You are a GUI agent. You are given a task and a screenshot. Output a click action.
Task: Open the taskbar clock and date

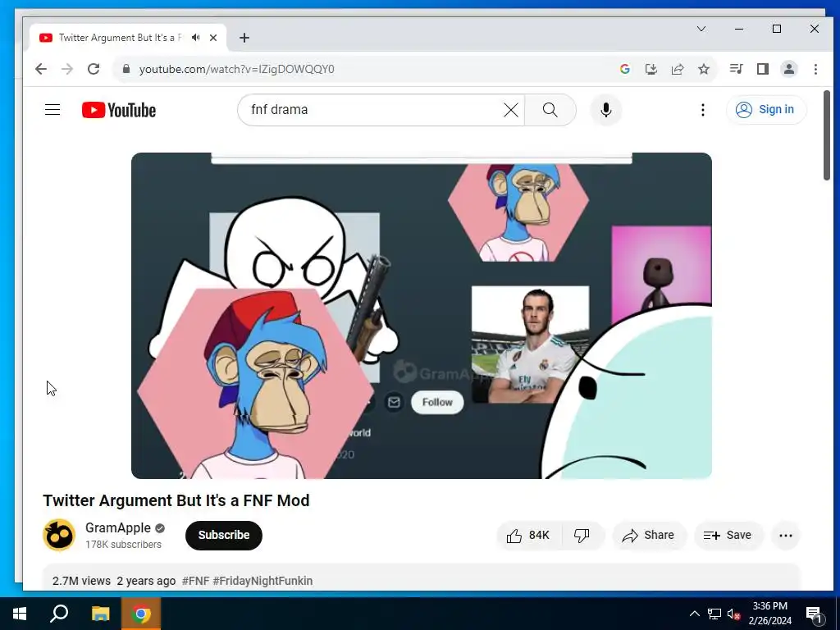(769, 614)
